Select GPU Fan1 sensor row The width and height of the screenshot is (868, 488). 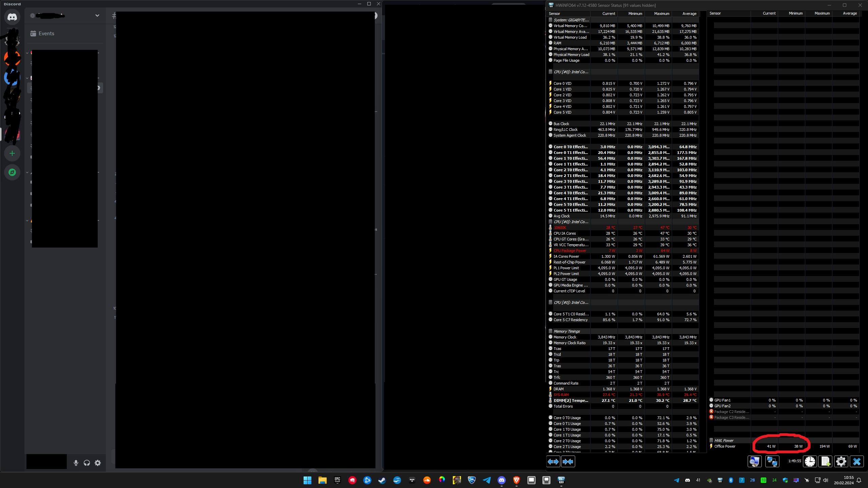pos(784,400)
